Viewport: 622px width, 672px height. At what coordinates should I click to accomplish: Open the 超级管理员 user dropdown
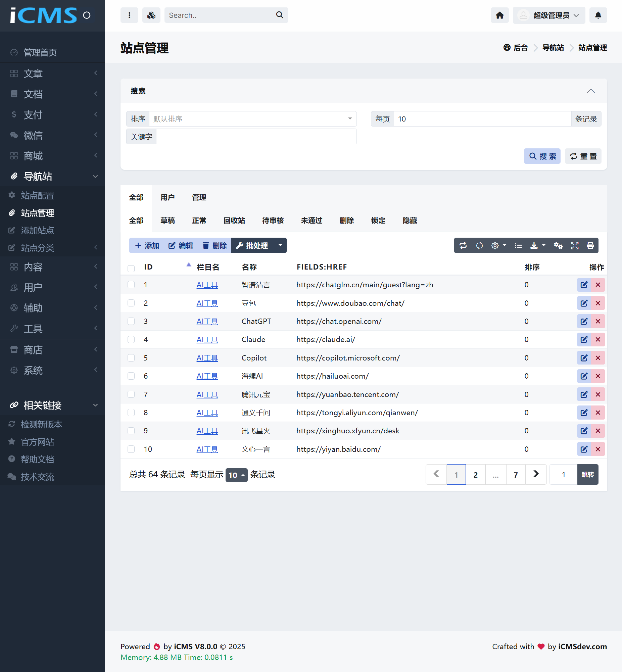click(x=548, y=15)
